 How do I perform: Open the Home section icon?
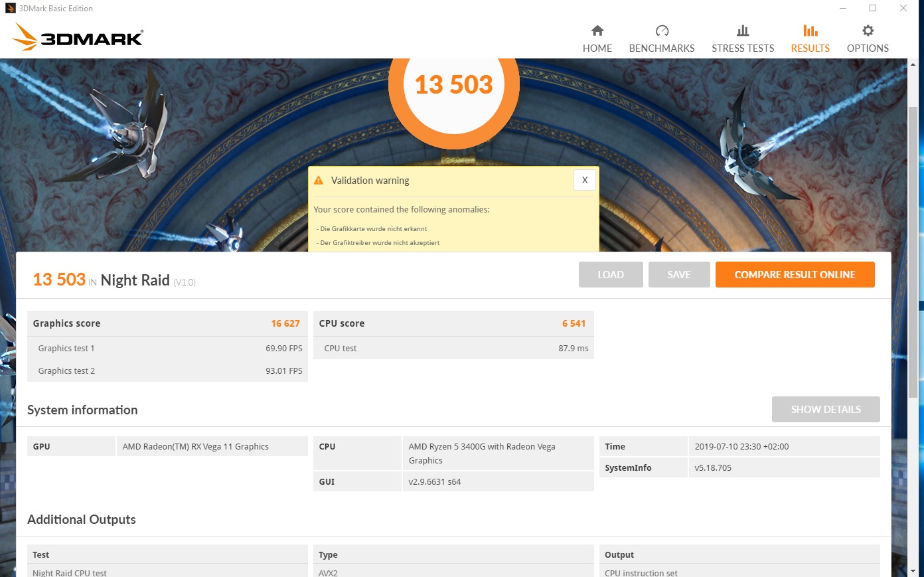[597, 31]
